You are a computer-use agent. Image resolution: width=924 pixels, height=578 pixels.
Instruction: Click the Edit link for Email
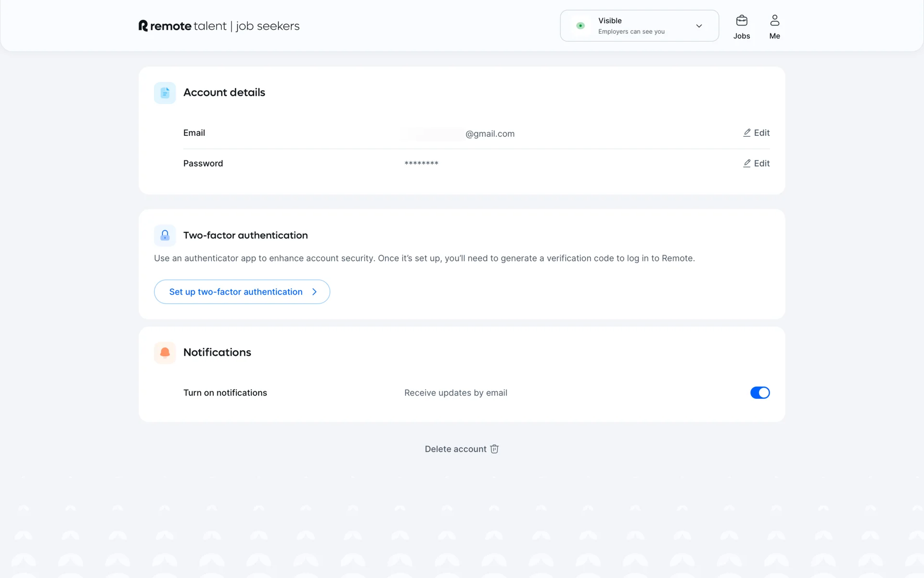761,133
